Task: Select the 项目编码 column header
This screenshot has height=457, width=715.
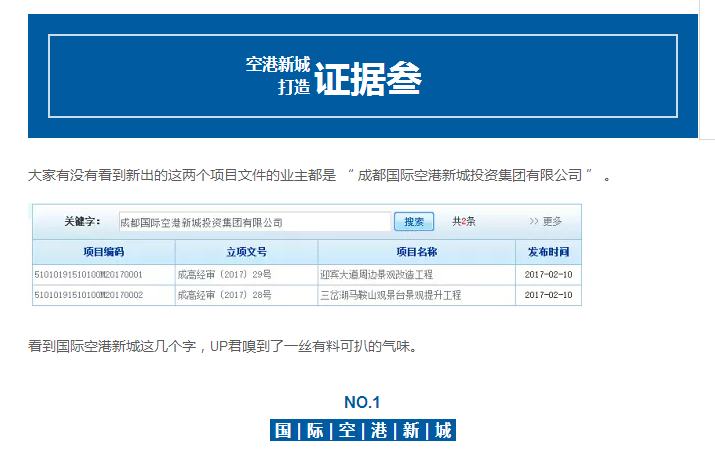Action: [x=104, y=252]
